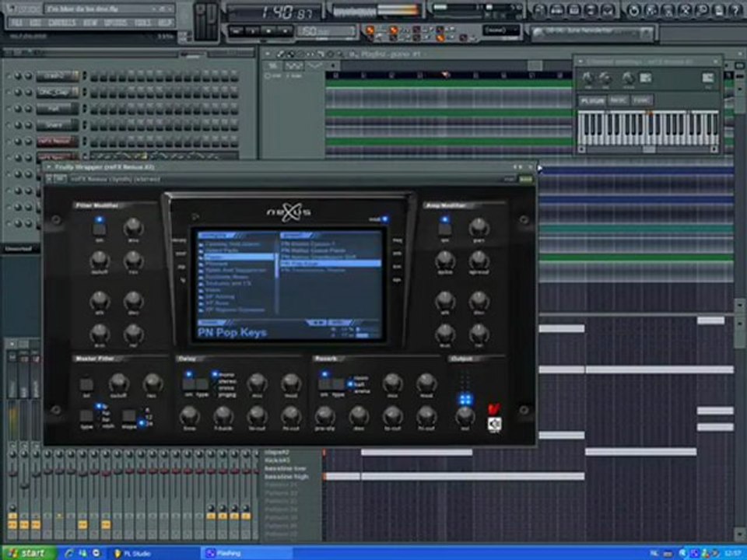The height and width of the screenshot is (560, 747).
Task: Open the browser shortcut icon
Action: (591, 9)
